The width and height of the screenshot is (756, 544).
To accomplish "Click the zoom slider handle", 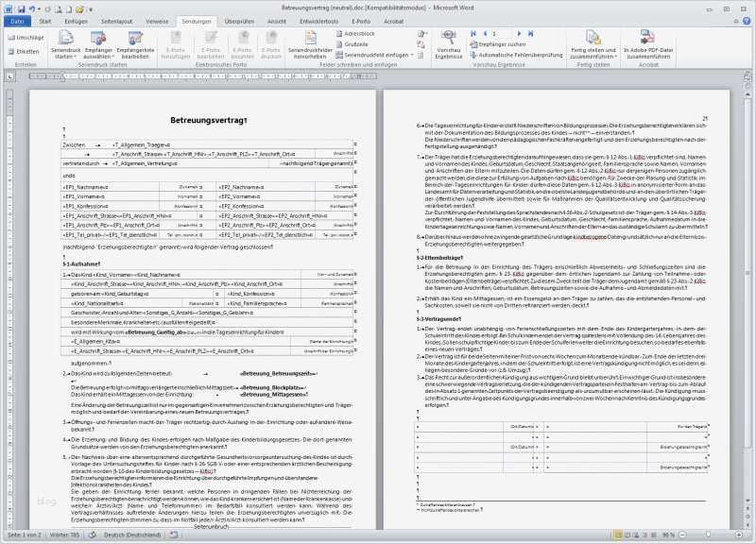I will (x=708, y=535).
